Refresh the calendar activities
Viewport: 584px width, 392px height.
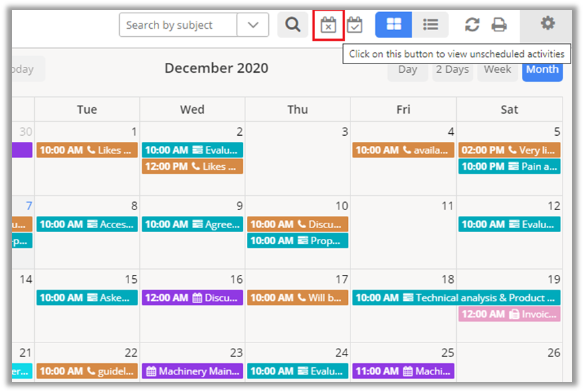coord(472,25)
